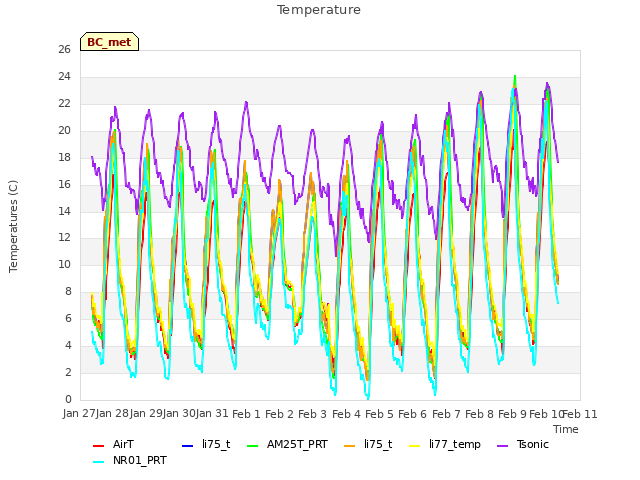Click the 14 y-axis tick label

click(64, 211)
